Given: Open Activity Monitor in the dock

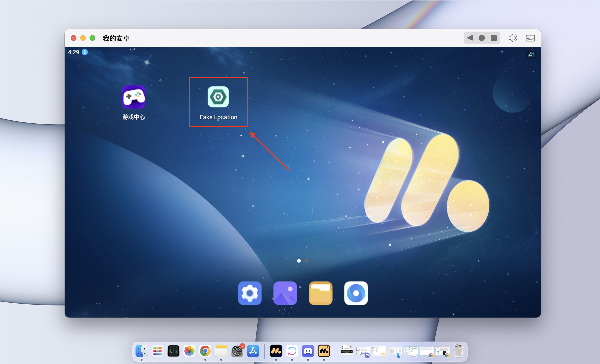Looking at the screenshot, I should click(x=173, y=351).
